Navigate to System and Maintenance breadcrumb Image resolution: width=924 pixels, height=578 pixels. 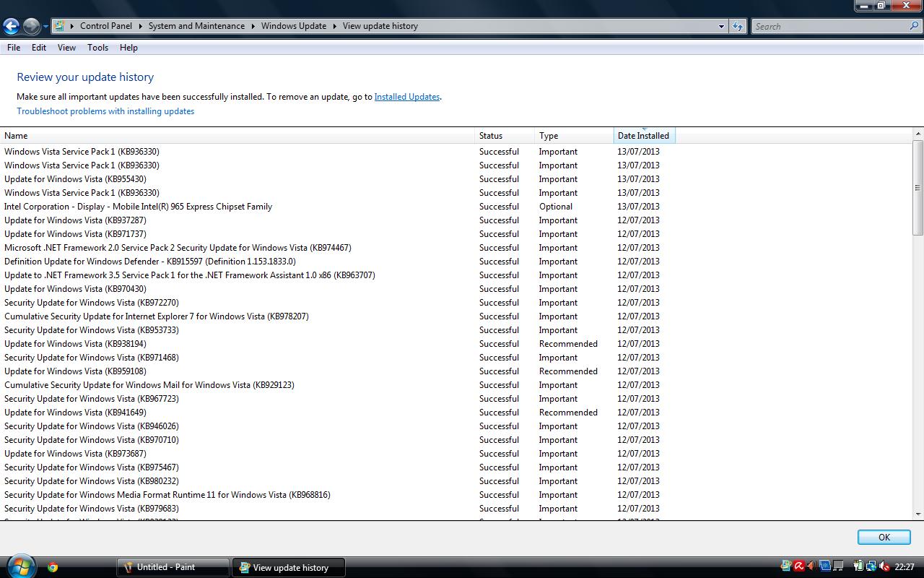coord(196,26)
